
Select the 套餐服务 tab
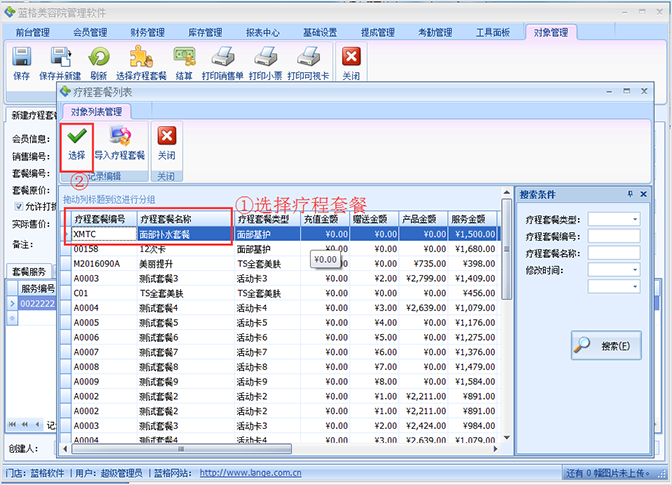coord(29,271)
